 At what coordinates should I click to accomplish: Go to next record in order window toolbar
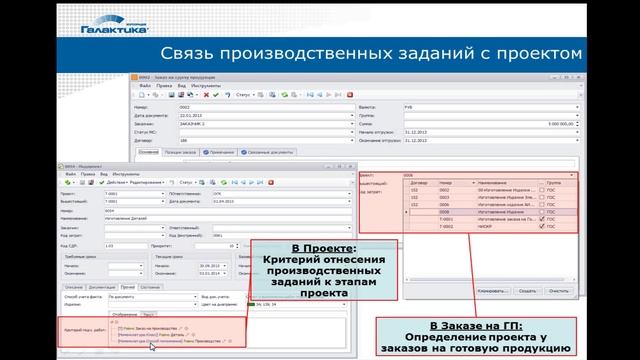point(329,95)
